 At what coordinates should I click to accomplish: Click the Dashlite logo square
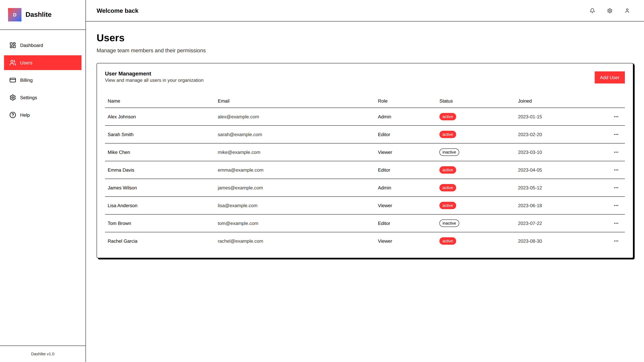(x=15, y=15)
